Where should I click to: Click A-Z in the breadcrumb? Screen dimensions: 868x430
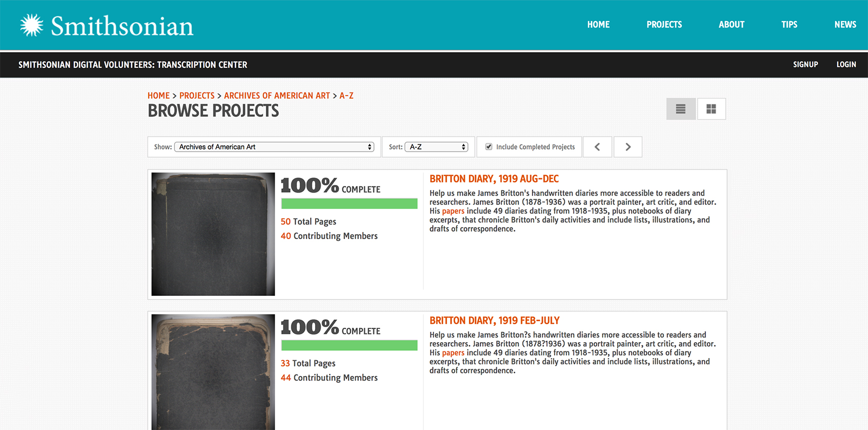(x=347, y=96)
